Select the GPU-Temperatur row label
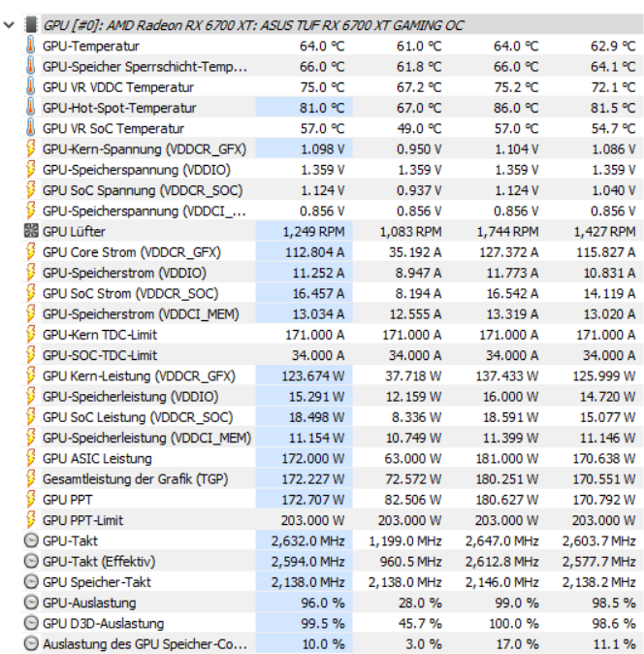 pos(91,46)
